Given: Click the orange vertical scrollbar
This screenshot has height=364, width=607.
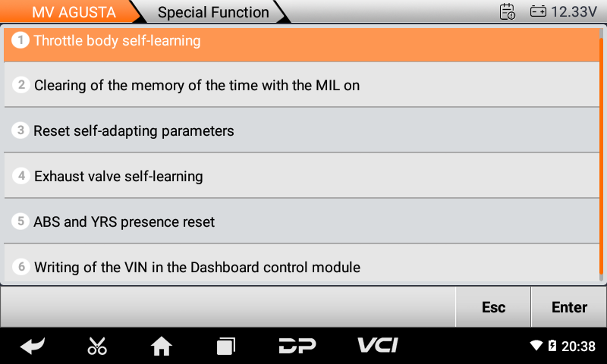Looking at the screenshot, I should coord(602,152).
